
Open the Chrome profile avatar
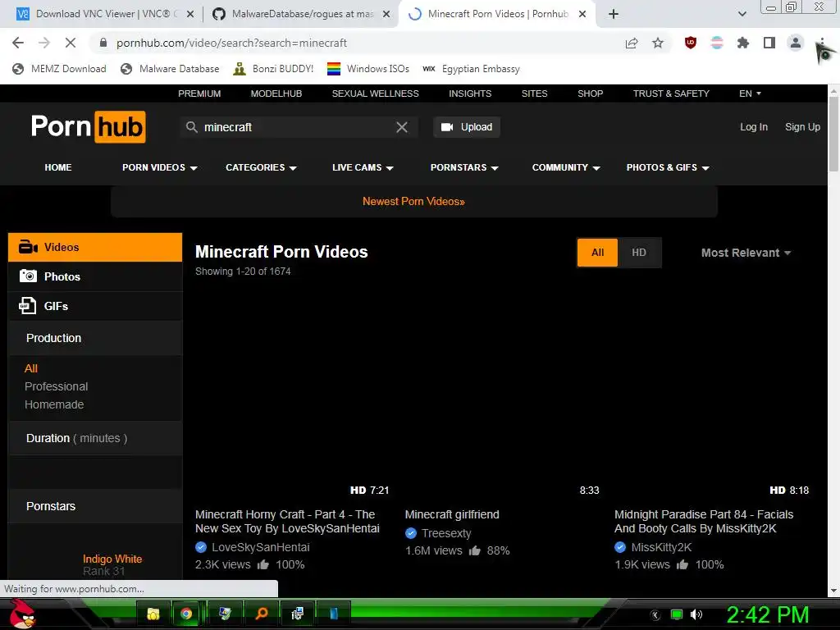796,43
